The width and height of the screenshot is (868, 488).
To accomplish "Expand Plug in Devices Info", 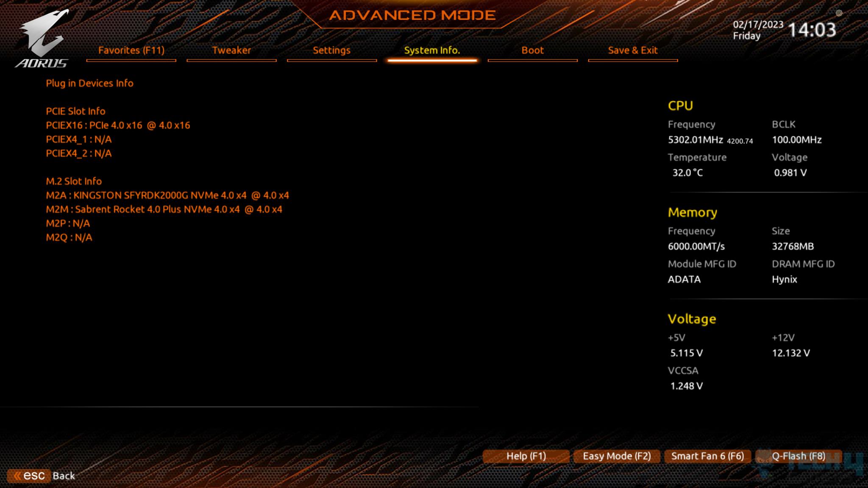I will coord(89,83).
